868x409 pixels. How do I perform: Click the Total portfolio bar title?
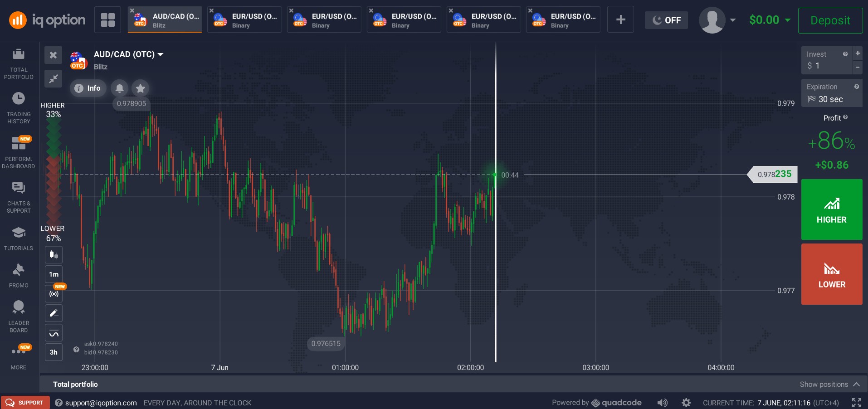75,385
